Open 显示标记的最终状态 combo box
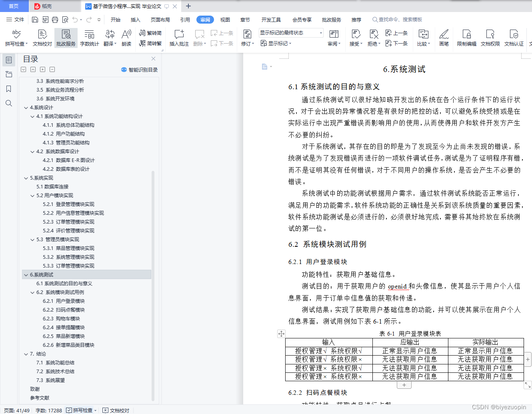 coord(291,33)
